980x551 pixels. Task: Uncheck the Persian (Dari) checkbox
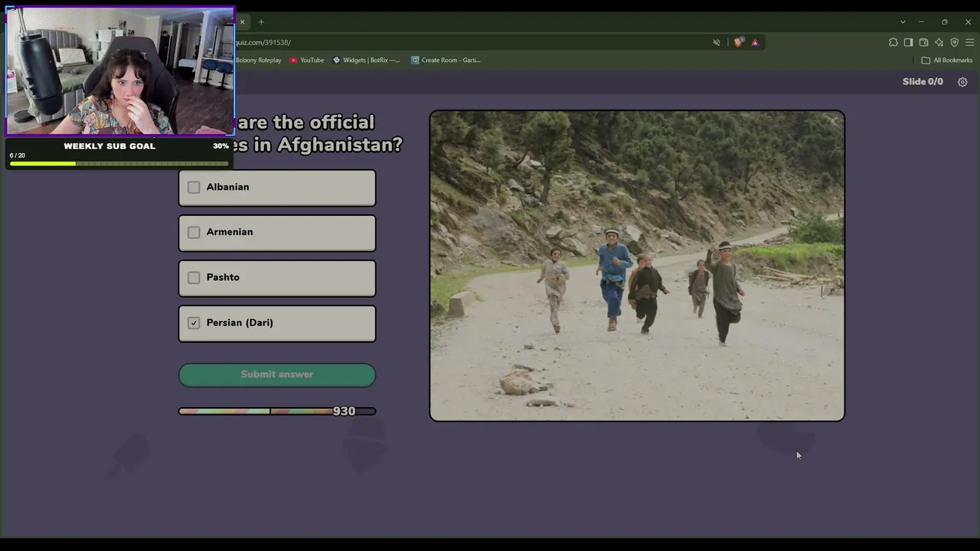coord(194,323)
